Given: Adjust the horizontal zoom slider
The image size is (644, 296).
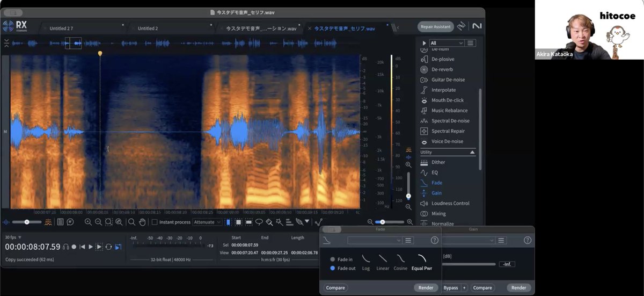Looking at the screenshot, I should (390, 222).
